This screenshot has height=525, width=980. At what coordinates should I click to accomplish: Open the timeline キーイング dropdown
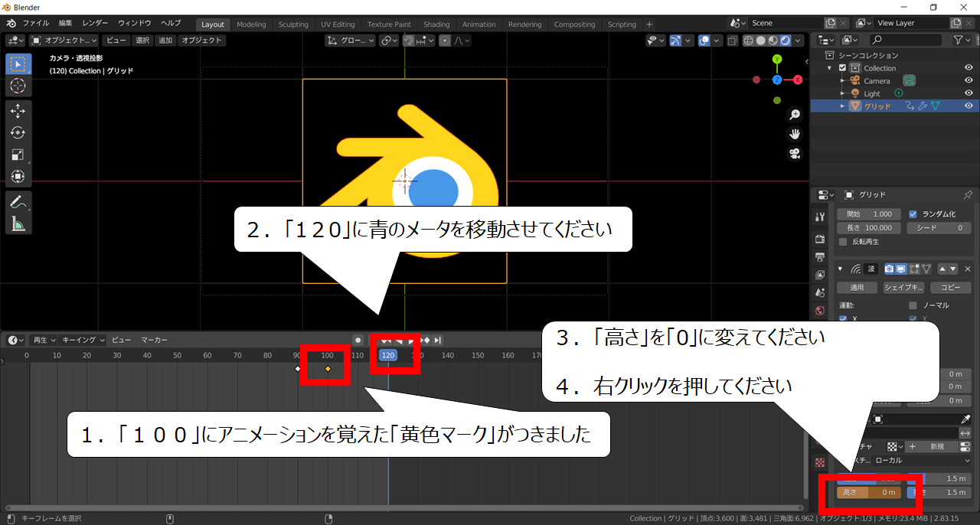[x=83, y=340]
